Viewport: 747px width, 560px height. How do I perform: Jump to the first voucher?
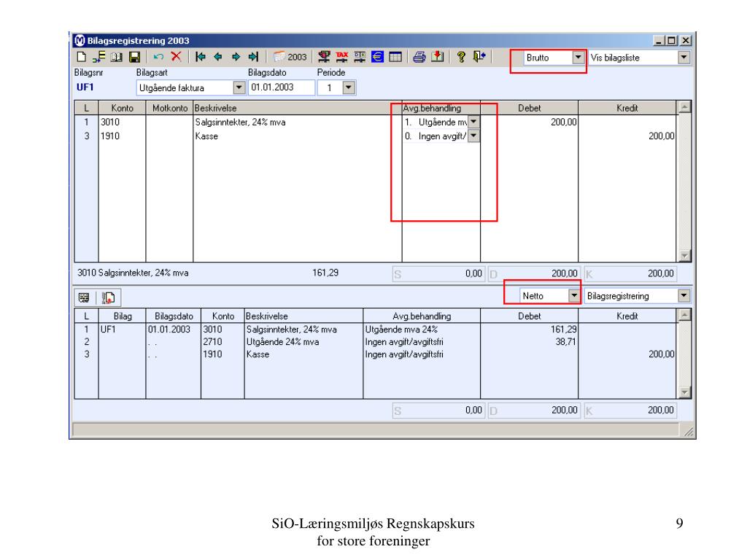click(201, 57)
